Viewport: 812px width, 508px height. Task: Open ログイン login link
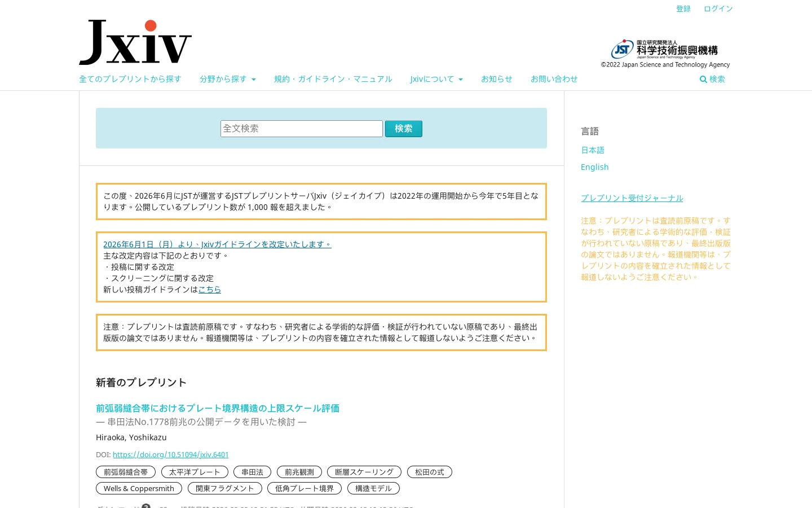[x=718, y=8]
